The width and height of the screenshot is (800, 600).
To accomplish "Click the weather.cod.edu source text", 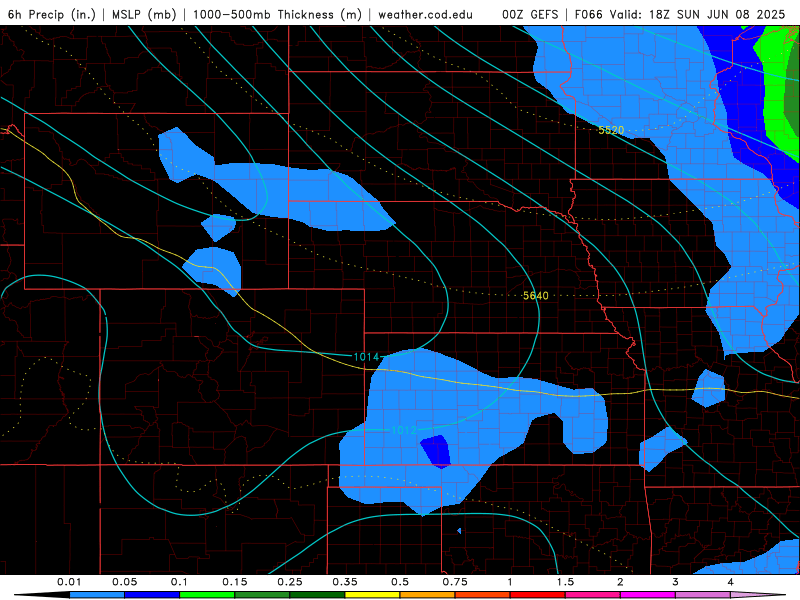I will (425, 14).
